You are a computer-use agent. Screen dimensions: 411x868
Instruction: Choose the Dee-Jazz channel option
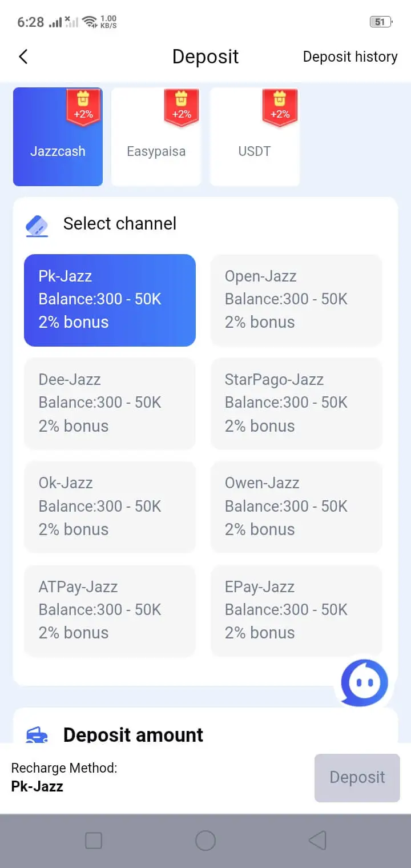[110, 403]
